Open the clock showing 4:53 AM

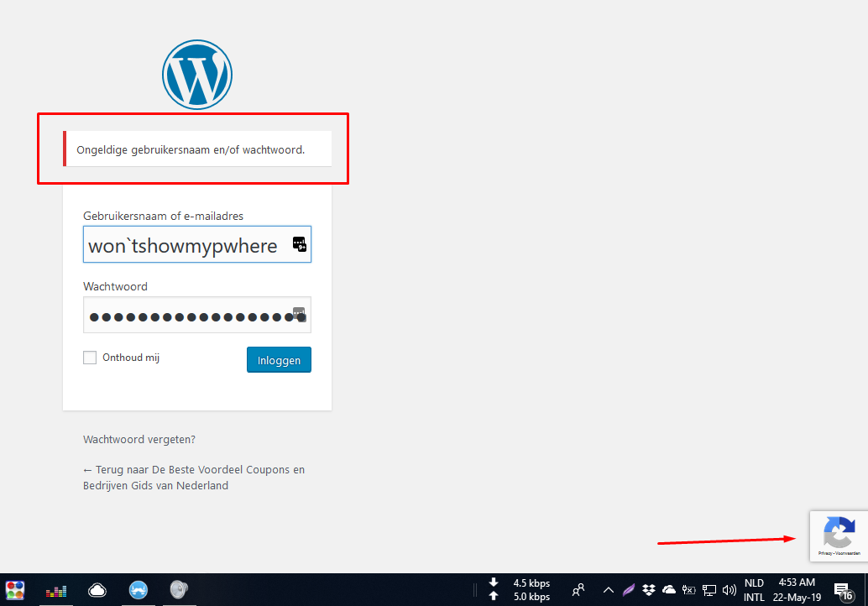pos(797,590)
